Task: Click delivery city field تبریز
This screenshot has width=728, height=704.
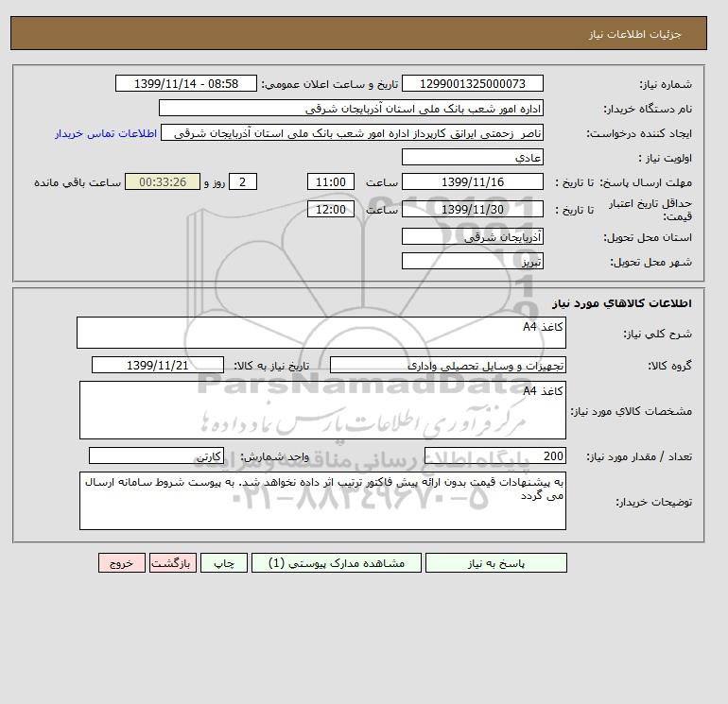Action: point(472,261)
